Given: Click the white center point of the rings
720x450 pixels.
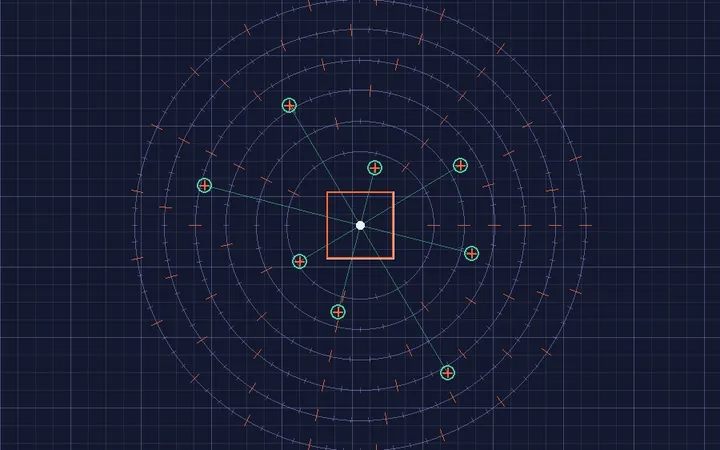Looking at the screenshot, I should click(360, 225).
